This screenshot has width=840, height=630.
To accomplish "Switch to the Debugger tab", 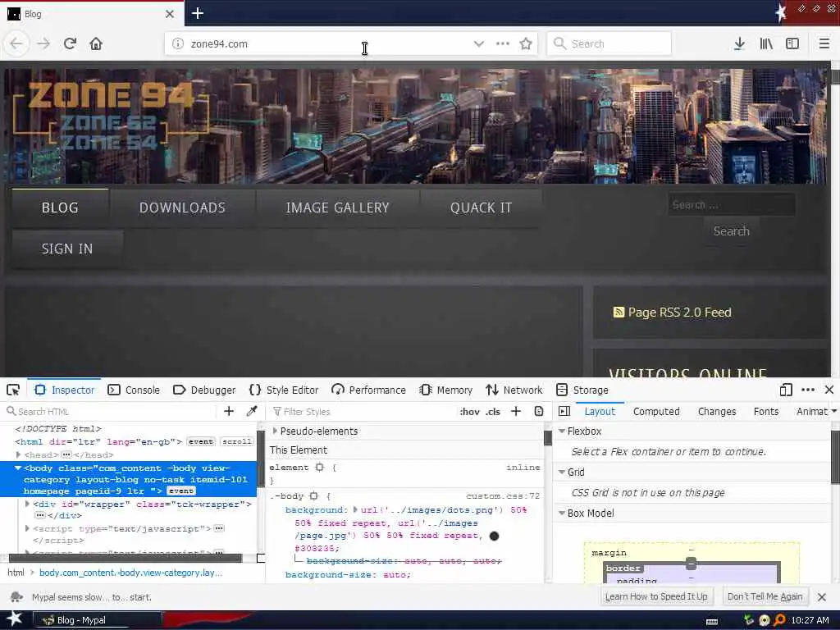I will [x=204, y=390].
